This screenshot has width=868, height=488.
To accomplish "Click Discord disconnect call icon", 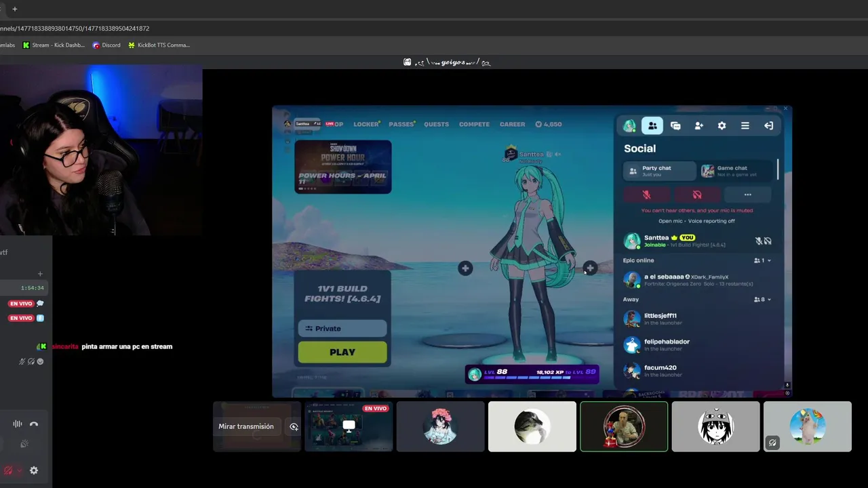I will click(34, 424).
